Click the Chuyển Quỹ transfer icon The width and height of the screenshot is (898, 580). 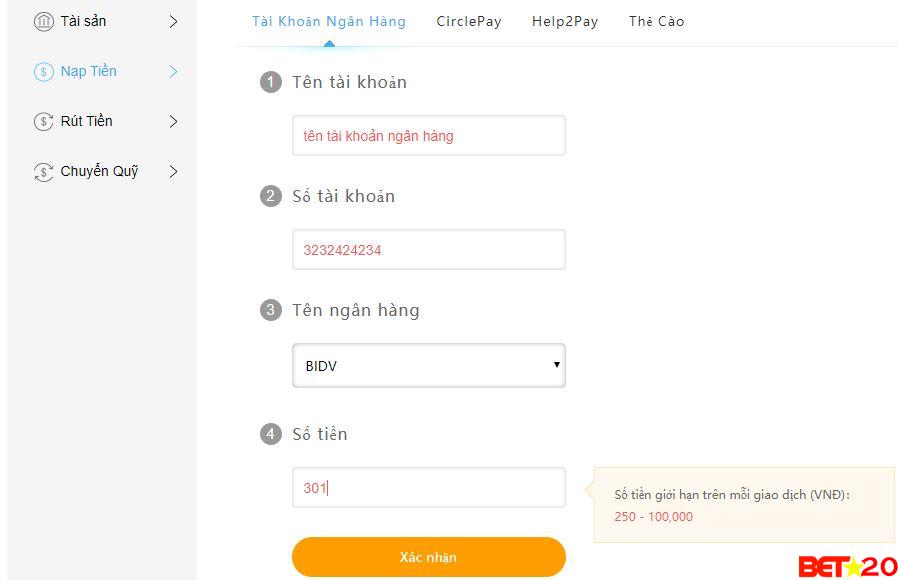point(41,171)
